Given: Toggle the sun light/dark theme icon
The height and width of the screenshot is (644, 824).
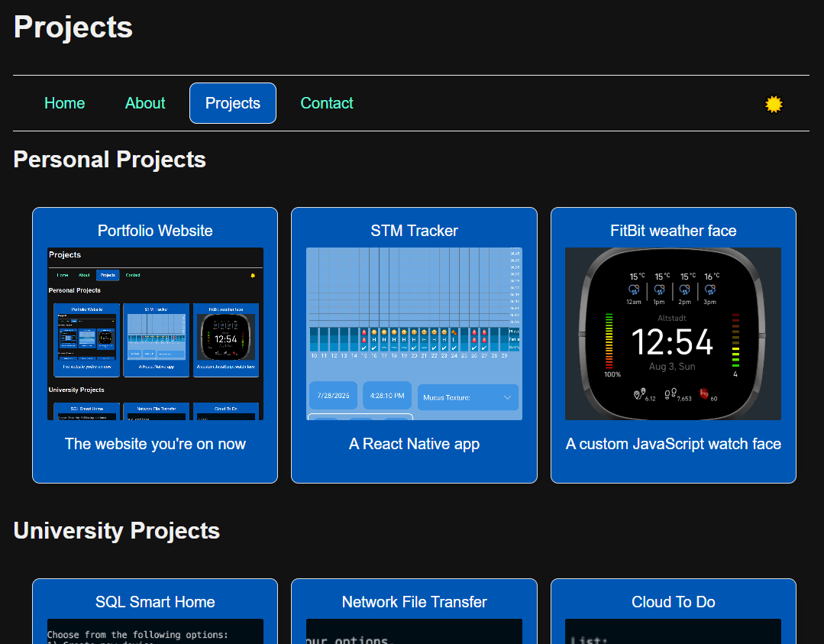Looking at the screenshot, I should [x=774, y=105].
